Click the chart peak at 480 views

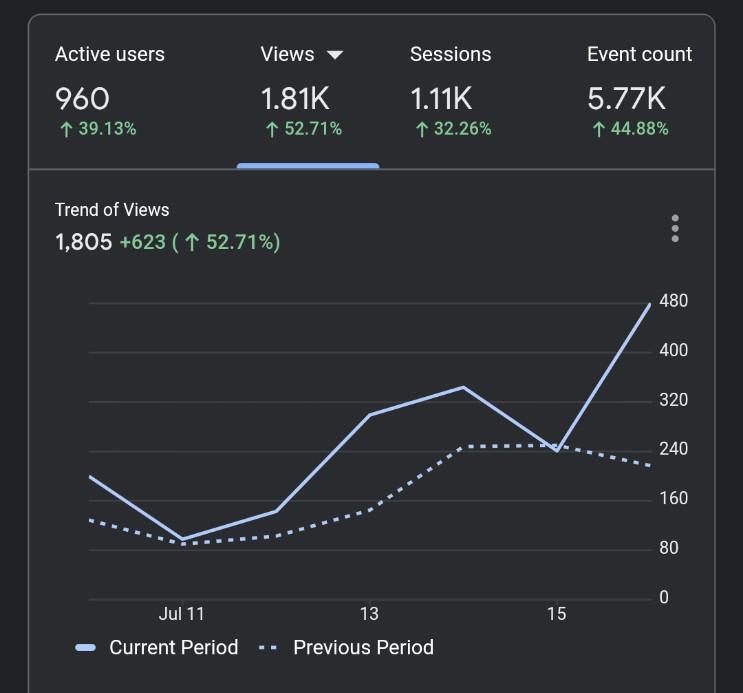click(x=650, y=304)
